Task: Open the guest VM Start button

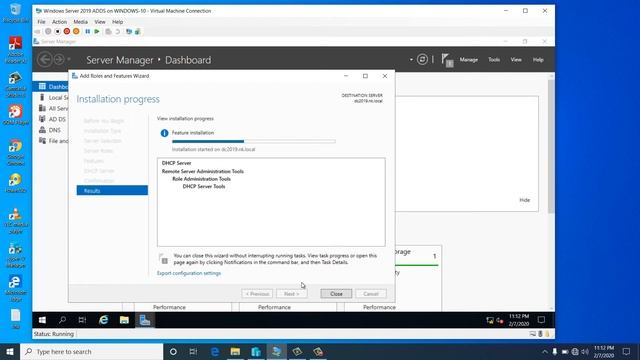Action: (42, 320)
